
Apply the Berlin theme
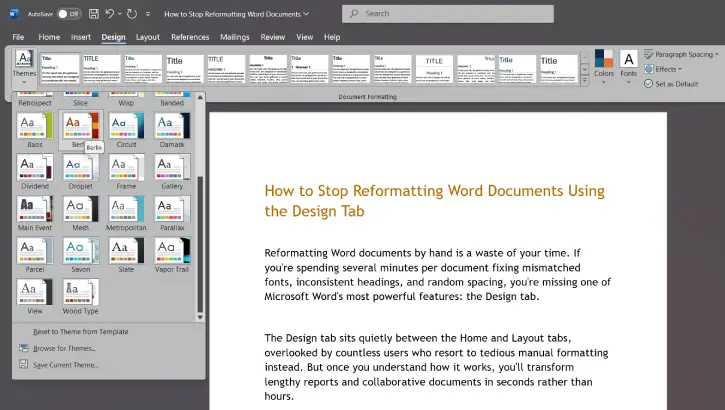(x=80, y=130)
